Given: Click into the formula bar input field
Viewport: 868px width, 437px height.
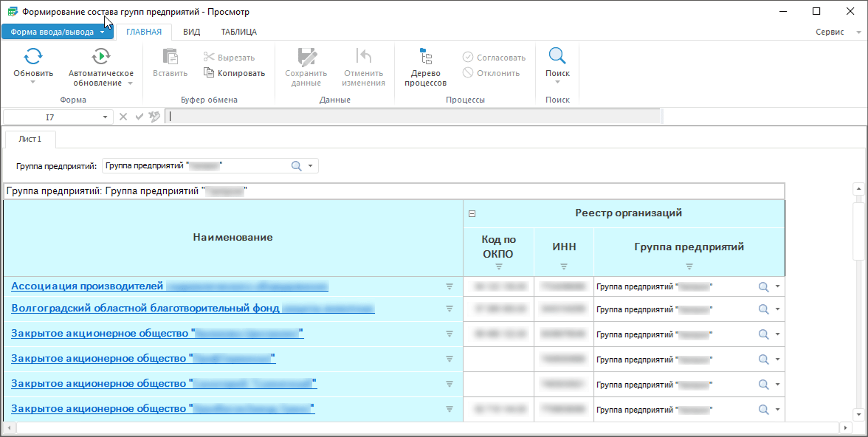Looking at the screenshot, I should (413, 117).
